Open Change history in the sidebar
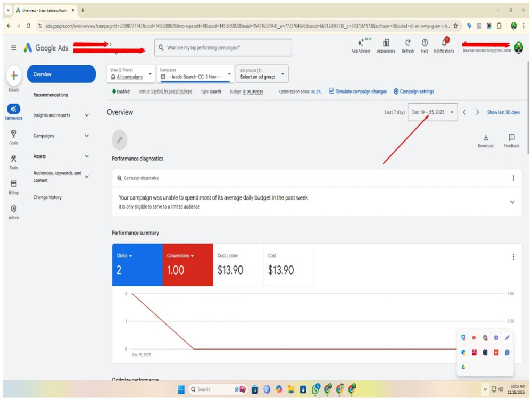This screenshot has width=532, height=399. tap(47, 197)
